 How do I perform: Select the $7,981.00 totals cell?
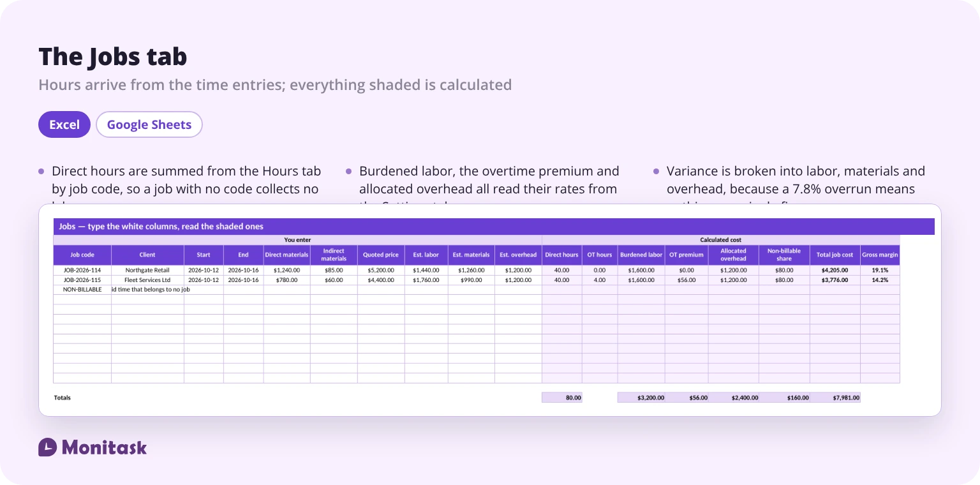[835, 398]
